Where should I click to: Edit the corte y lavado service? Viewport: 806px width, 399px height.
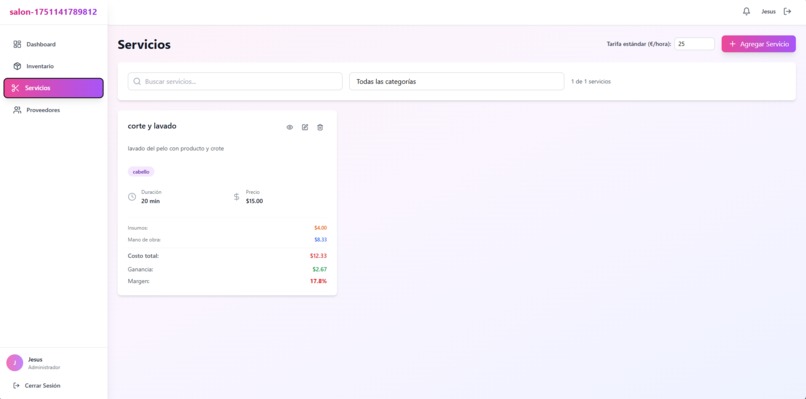[x=305, y=128]
